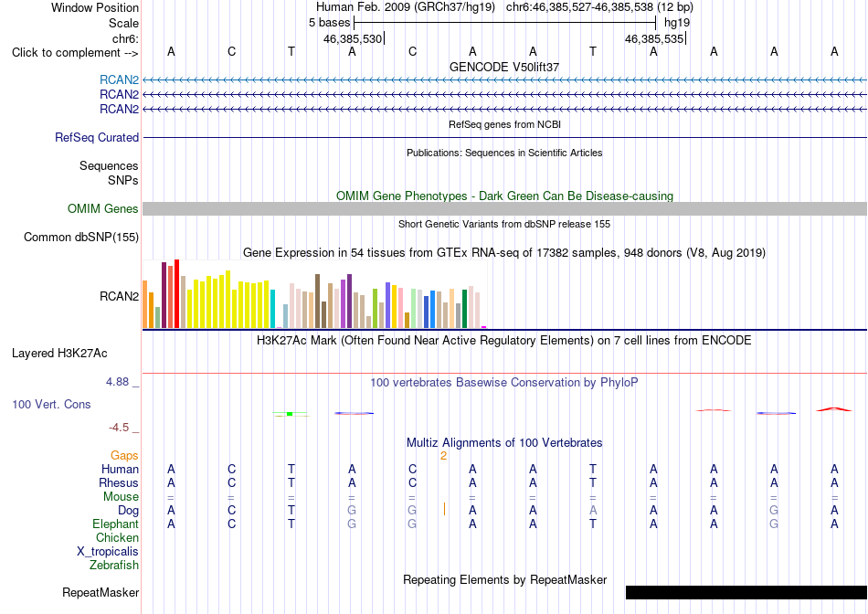Click 'Publications: Sequences in Scientific Articles' title
Screen dimensions: 868x614
[x=504, y=153]
